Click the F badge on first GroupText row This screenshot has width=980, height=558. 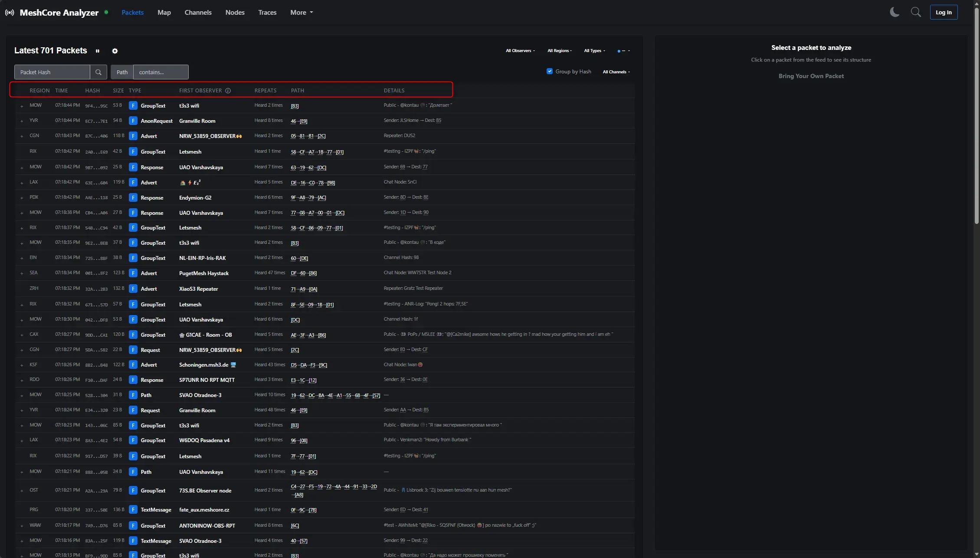click(133, 106)
